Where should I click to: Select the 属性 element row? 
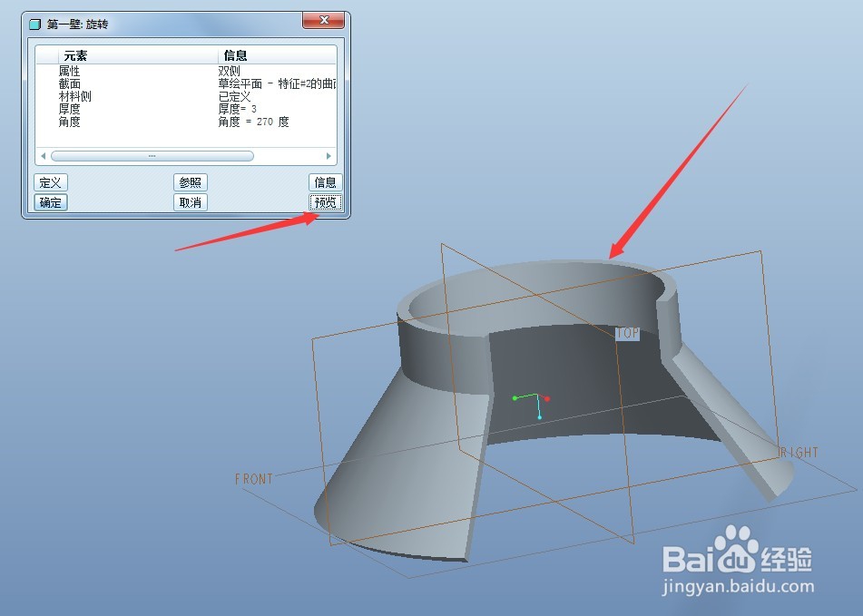point(186,71)
